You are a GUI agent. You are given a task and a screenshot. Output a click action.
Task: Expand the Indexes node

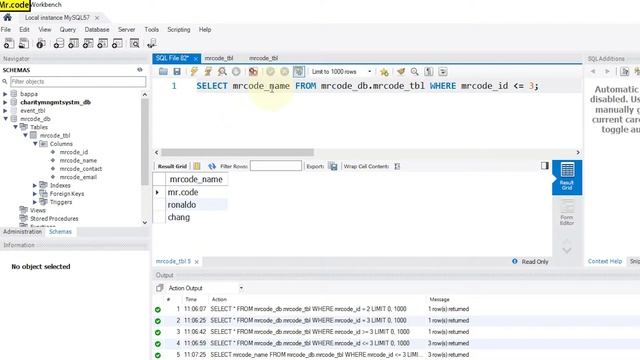pos(35,185)
